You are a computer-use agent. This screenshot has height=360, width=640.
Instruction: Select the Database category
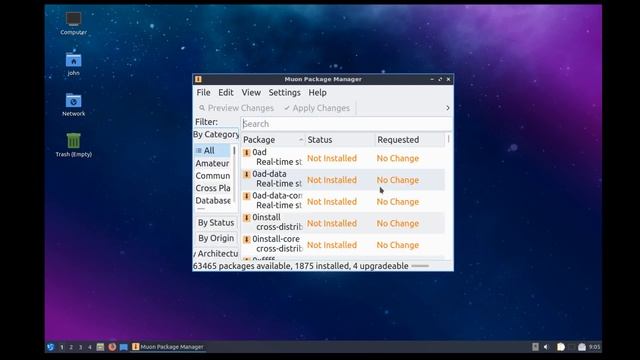[213, 201]
